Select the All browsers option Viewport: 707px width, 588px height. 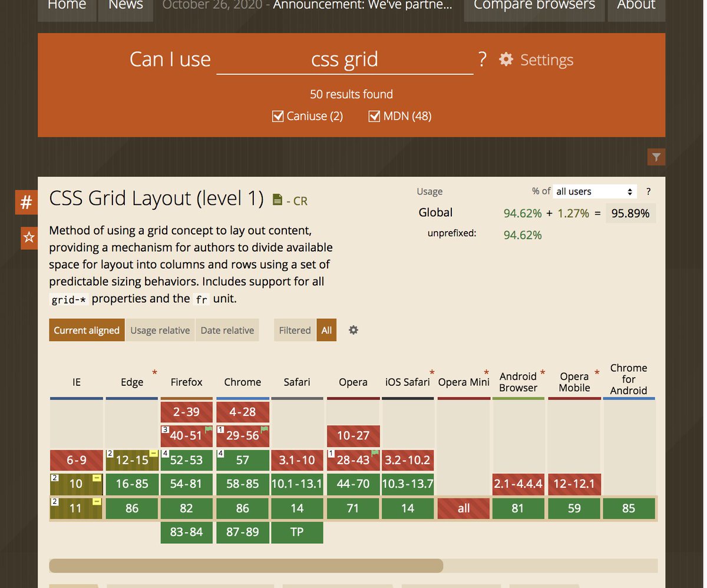click(326, 330)
